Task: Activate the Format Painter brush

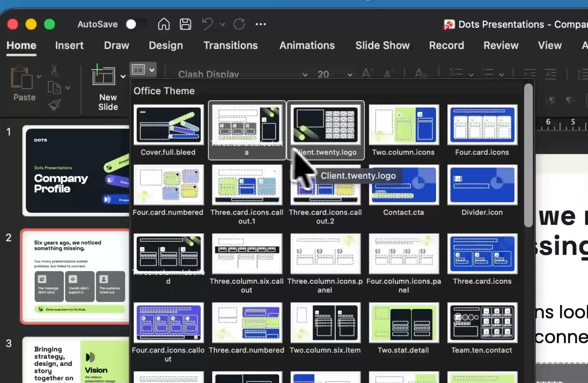Action: [x=54, y=105]
